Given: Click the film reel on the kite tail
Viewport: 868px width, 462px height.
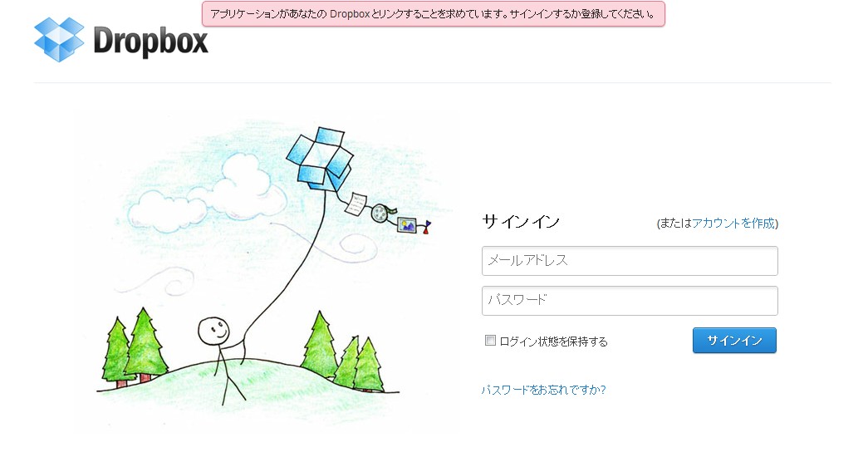Looking at the screenshot, I should pyautogui.click(x=380, y=214).
